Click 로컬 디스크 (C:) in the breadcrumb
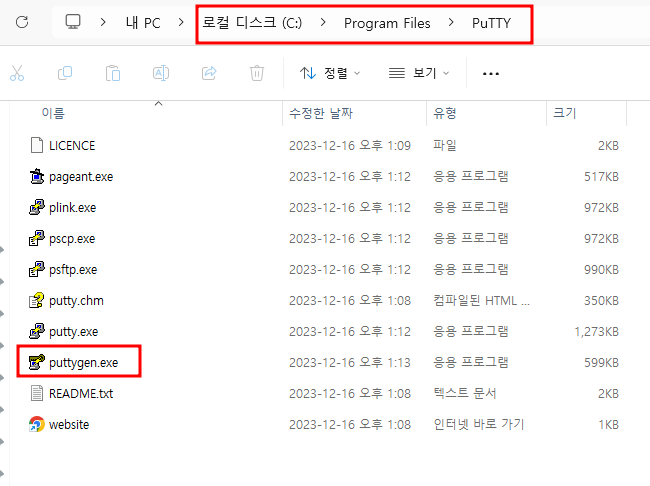 click(252, 23)
